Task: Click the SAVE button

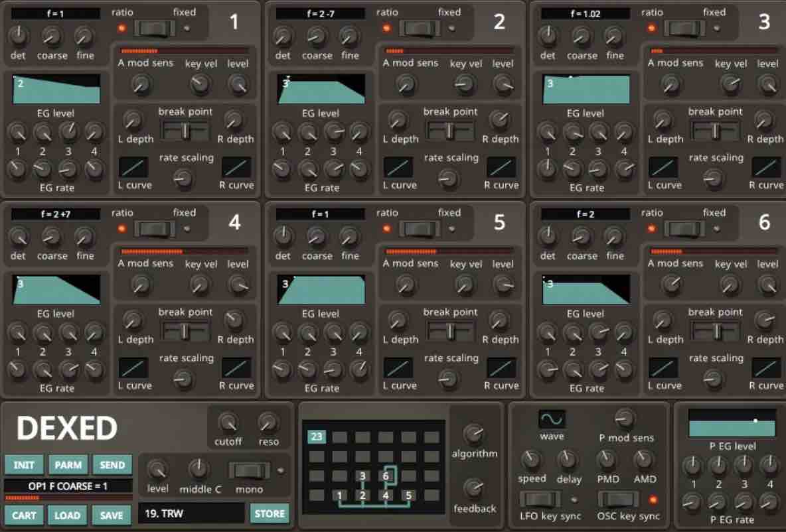Action: (112, 515)
